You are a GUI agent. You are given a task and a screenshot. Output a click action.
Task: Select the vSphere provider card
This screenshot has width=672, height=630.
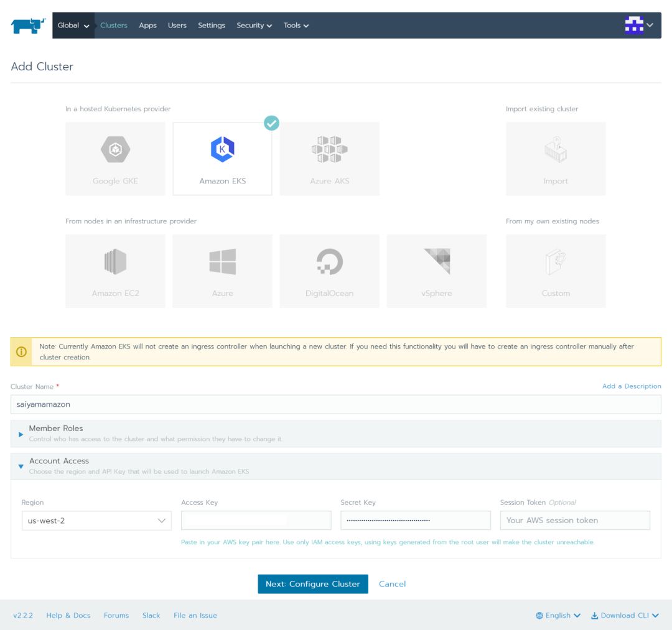coord(437,271)
